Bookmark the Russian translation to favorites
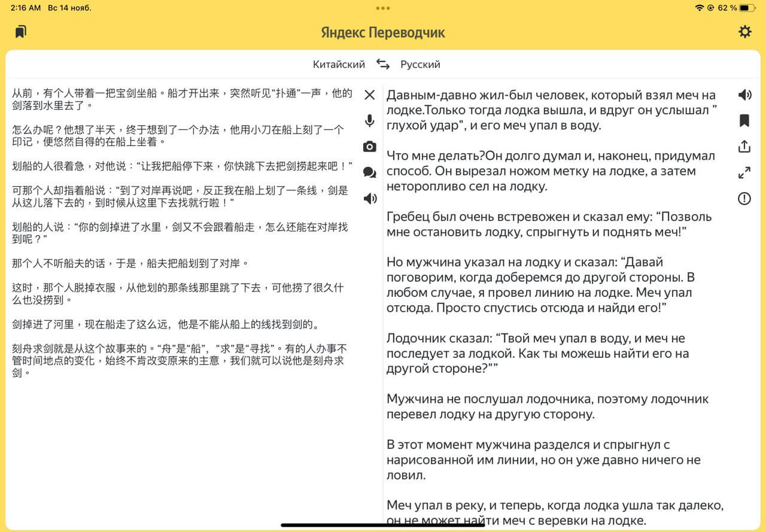This screenshot has width=766, height=532. click(x=744, y=121)
